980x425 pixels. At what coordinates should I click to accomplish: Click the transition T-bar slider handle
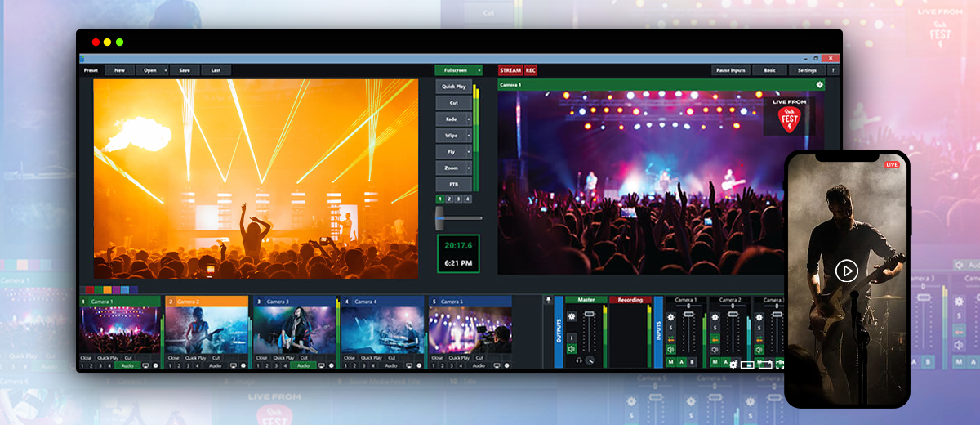[x=439, y=218]
